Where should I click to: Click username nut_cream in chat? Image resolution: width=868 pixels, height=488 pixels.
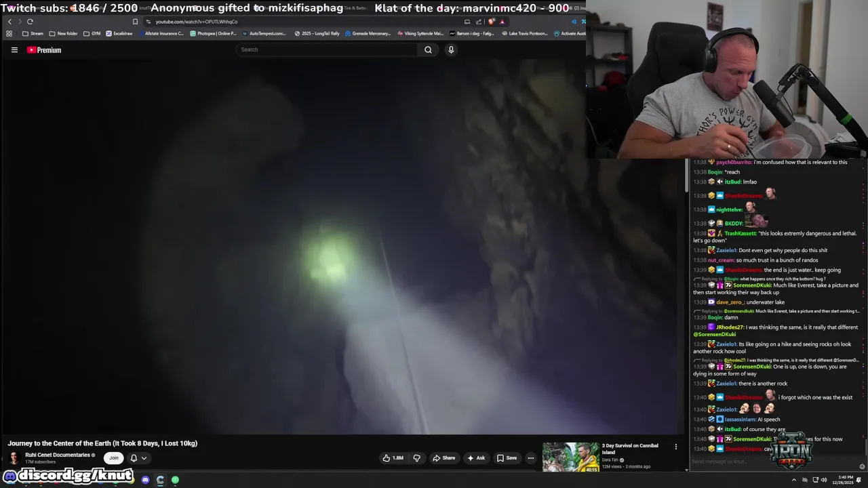coord(721,260)
